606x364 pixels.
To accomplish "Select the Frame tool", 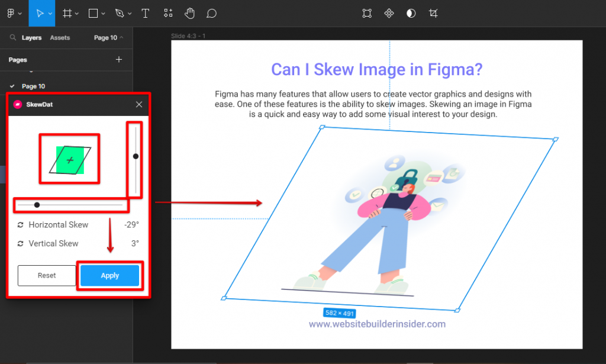I will pyautogui.click(x=67, y=13).
